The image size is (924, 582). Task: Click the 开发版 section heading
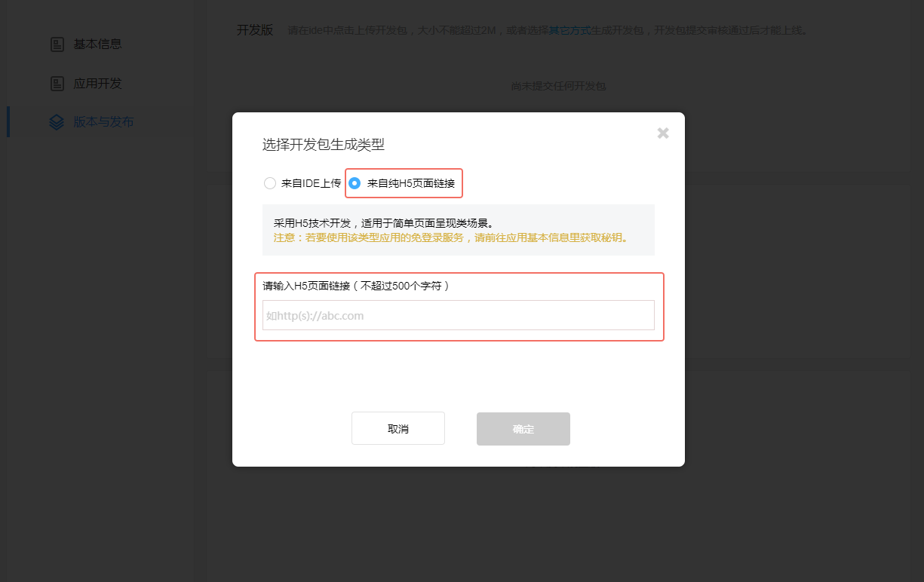coord(255,30)
